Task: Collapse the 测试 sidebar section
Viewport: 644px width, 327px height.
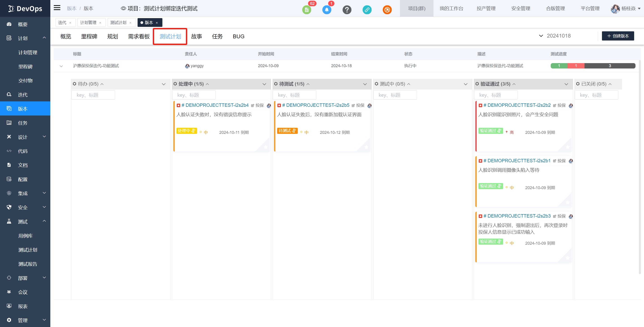Action: [44, 221]
